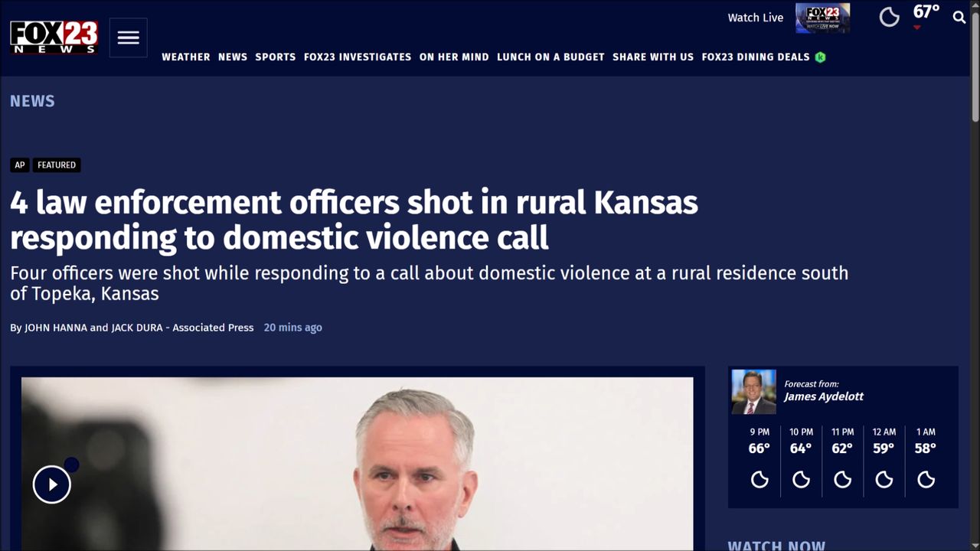Click the AP tag label
980x551 pixels.
pyautogui.click(x=20, y=165)
